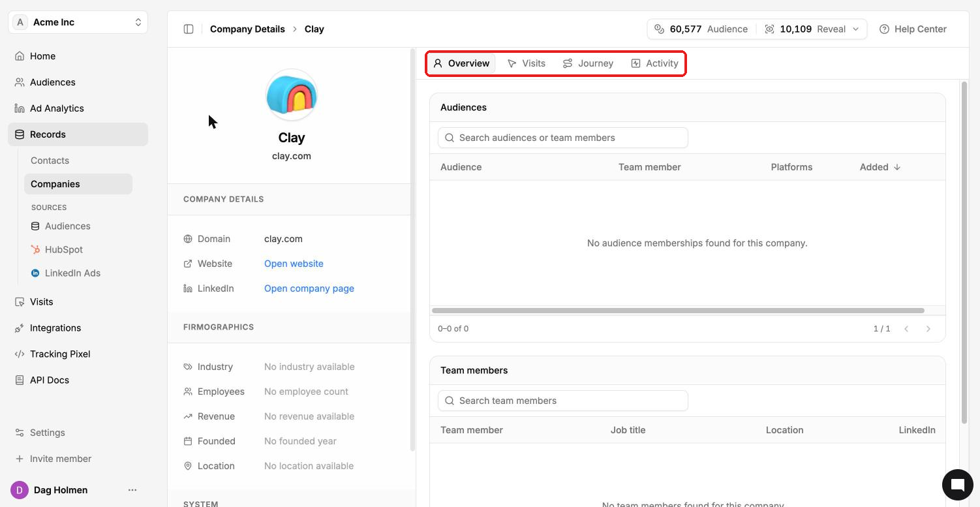Open the Tracking Pixel page

[78, 354]
